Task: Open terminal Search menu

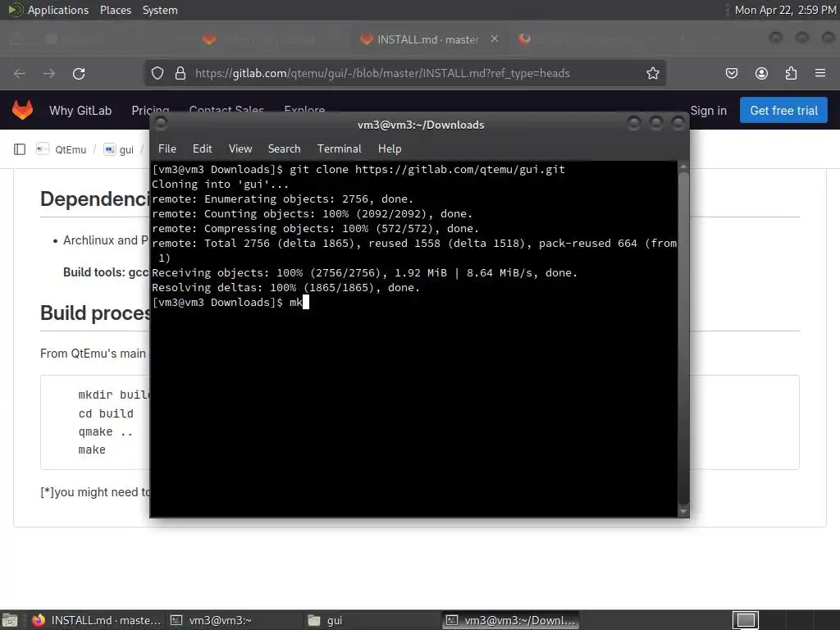Action: coord(284,148)
